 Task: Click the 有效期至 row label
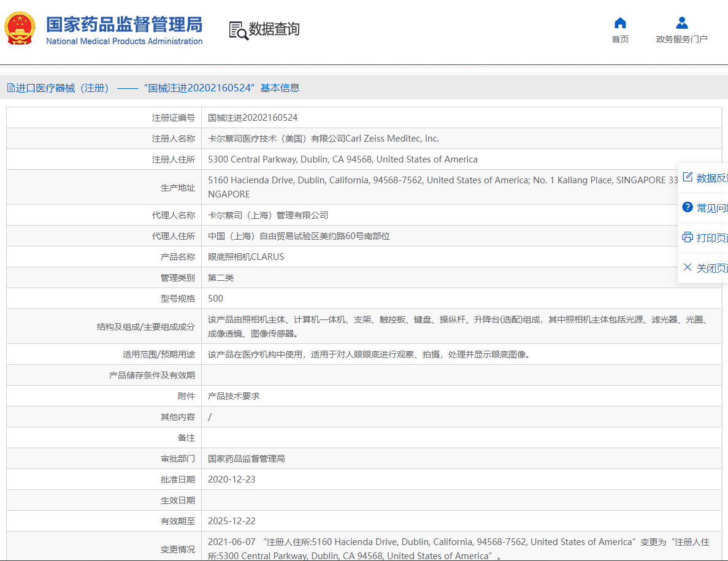[x=178, y=522]
